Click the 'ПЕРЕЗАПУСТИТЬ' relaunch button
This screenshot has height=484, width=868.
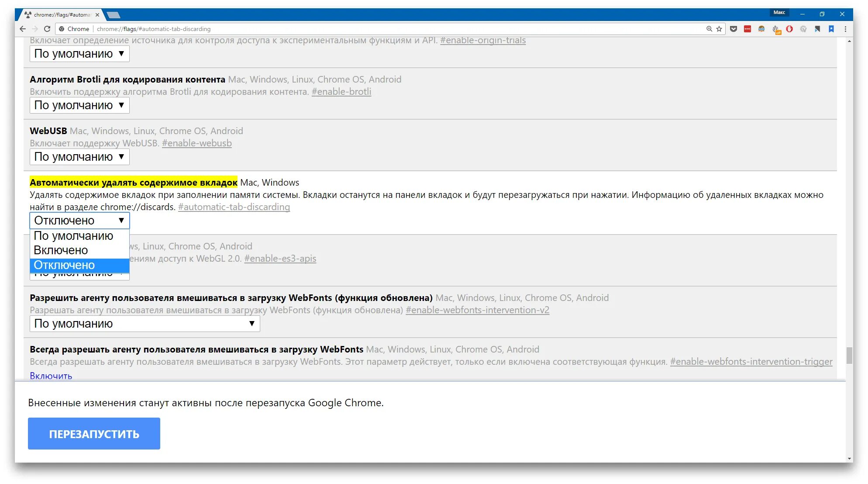point(94,434)
